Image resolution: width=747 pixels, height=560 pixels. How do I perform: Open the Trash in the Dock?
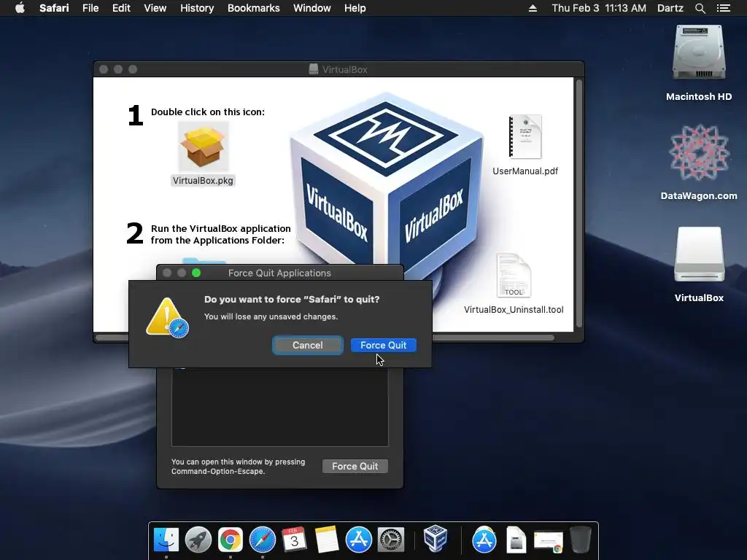point(580,540)
